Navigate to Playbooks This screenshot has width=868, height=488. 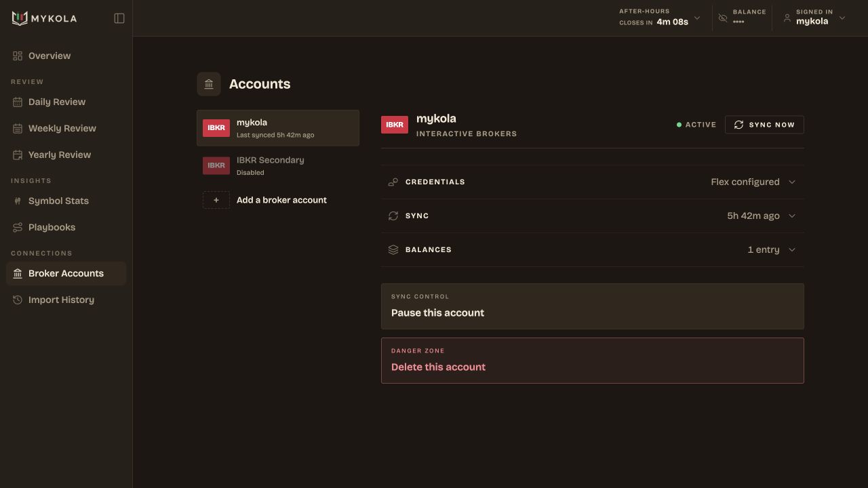(x=66, y=227)
